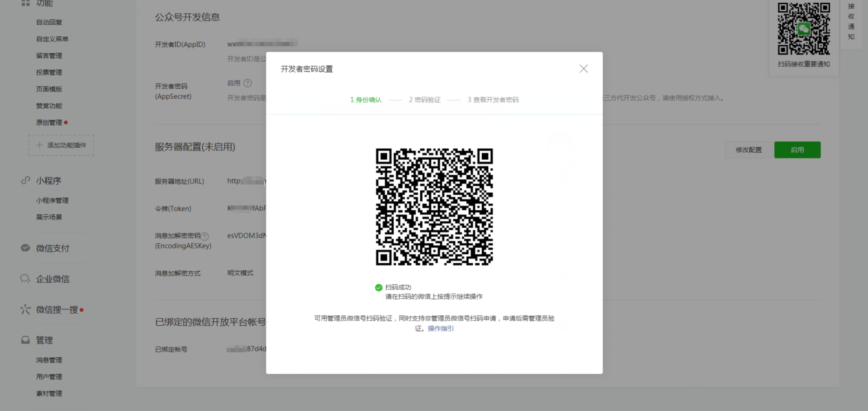Click the 企业微信 icon in sidebar
Image resolution: width=868 pixels, height=411 pixels.
point(26,279)
